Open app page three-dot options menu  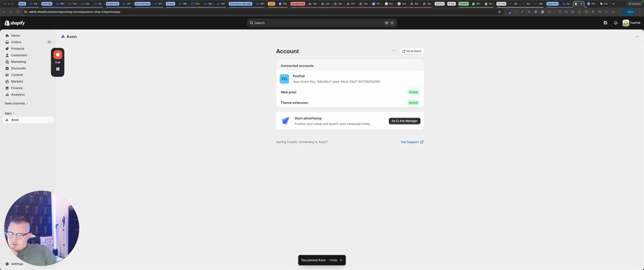point(637,37)
